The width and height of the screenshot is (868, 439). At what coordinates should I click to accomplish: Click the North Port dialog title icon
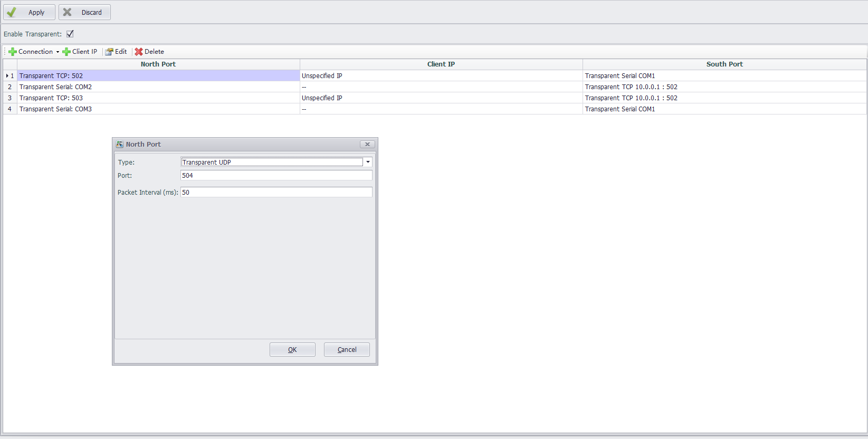(x=120, y=145)
